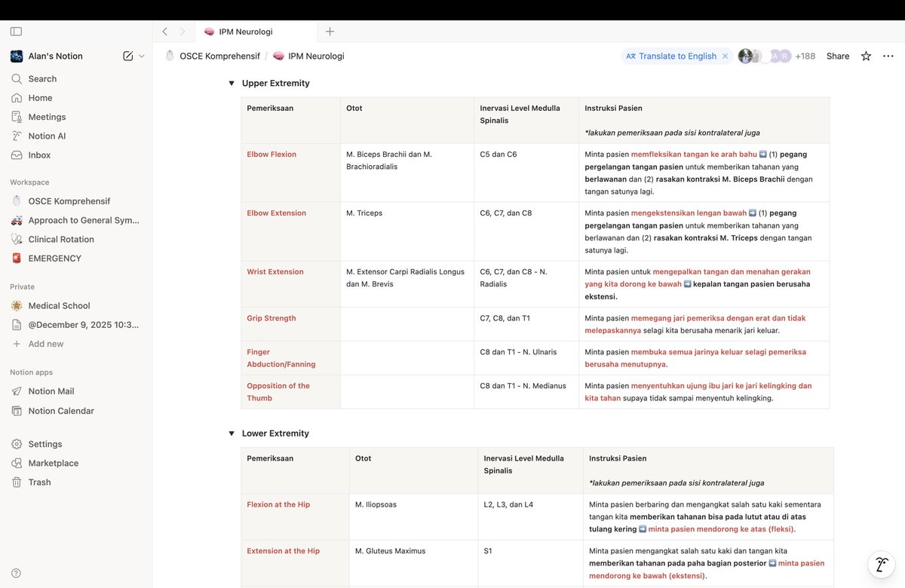Click the Grip Strength cell
This screenshot has width=905, height=588.
[x=290, y=324]
